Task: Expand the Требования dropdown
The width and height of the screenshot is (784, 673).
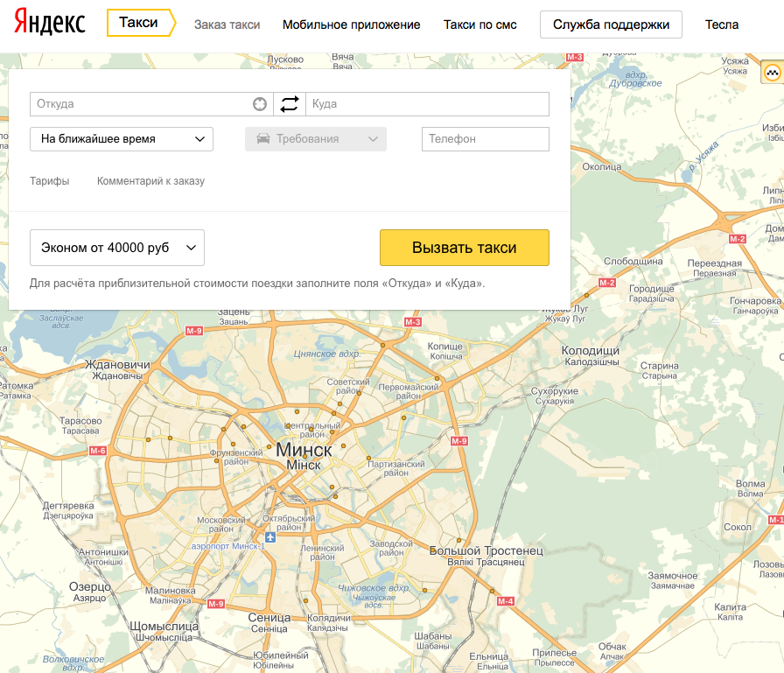Action: point(316,139)
